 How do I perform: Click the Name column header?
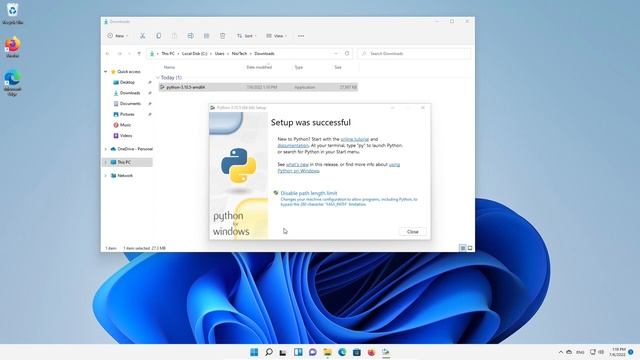169,67
